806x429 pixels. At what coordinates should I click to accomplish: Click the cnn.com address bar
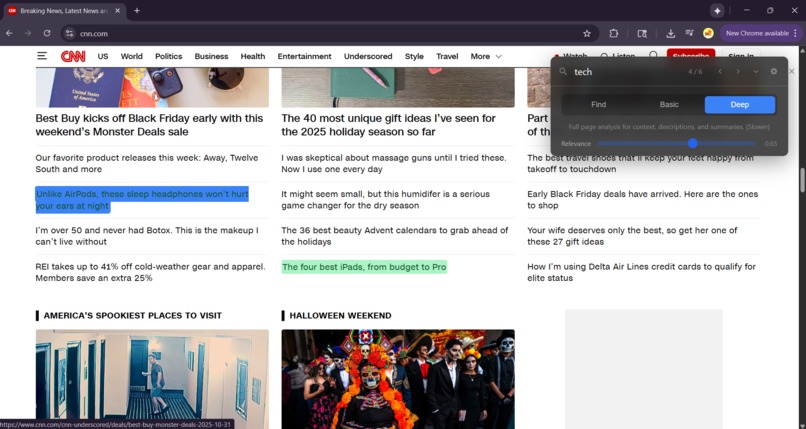click(x=329, y=33)
